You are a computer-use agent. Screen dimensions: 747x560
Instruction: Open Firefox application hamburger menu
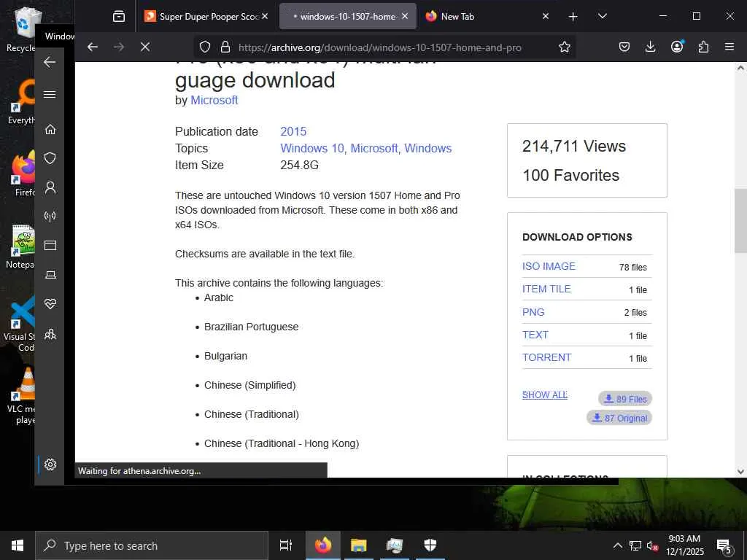point(729,47)
